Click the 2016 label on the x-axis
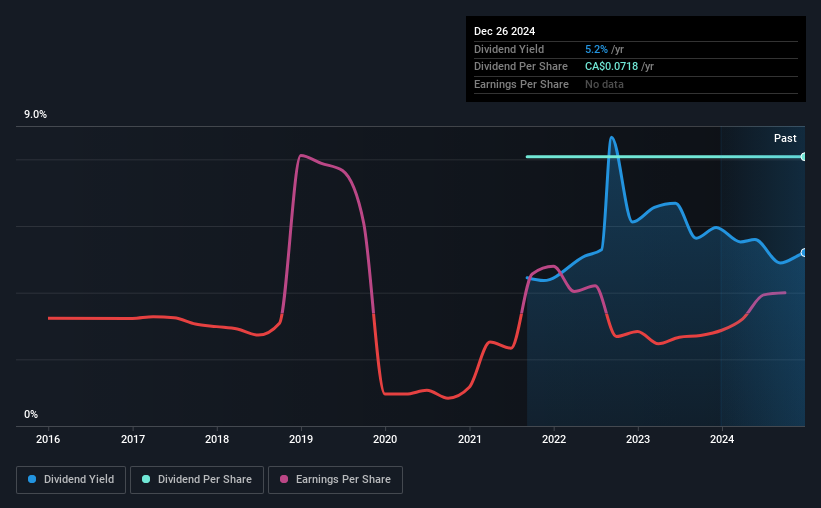The height and width of the screenshot is (508, 821). click(x=48, y=439)
